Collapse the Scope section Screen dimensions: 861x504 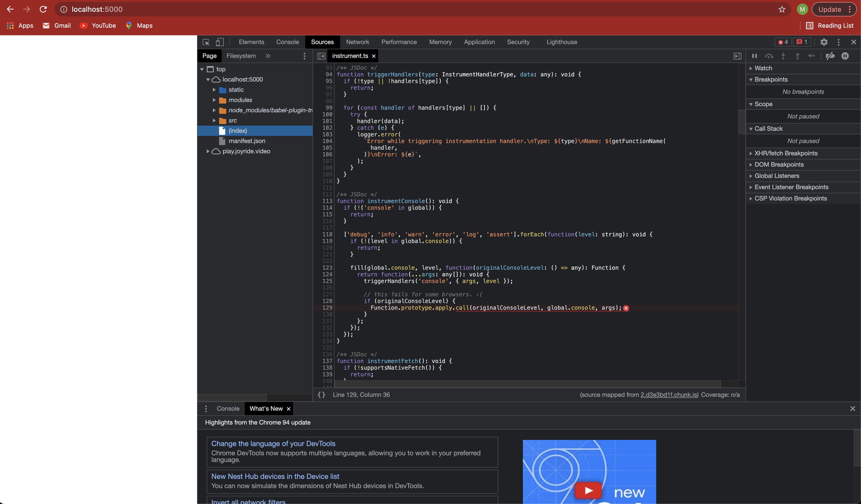coord(803,104)
